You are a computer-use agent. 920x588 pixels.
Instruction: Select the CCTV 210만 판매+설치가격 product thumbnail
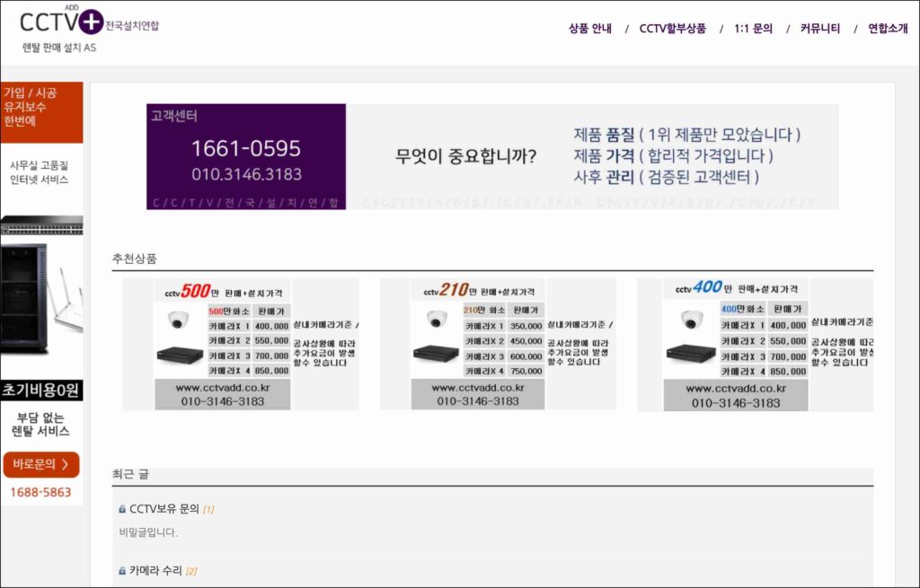[x=497, y=345]
